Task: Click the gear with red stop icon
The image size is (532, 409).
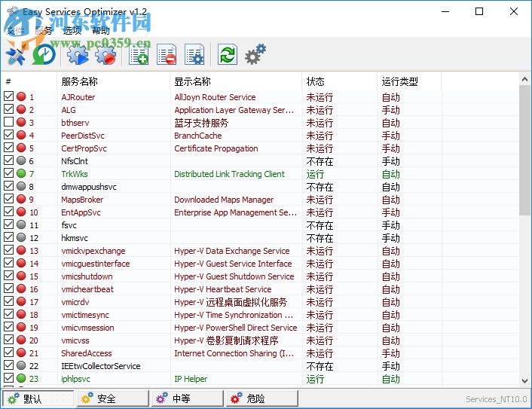Action: (x=105, y=54)
